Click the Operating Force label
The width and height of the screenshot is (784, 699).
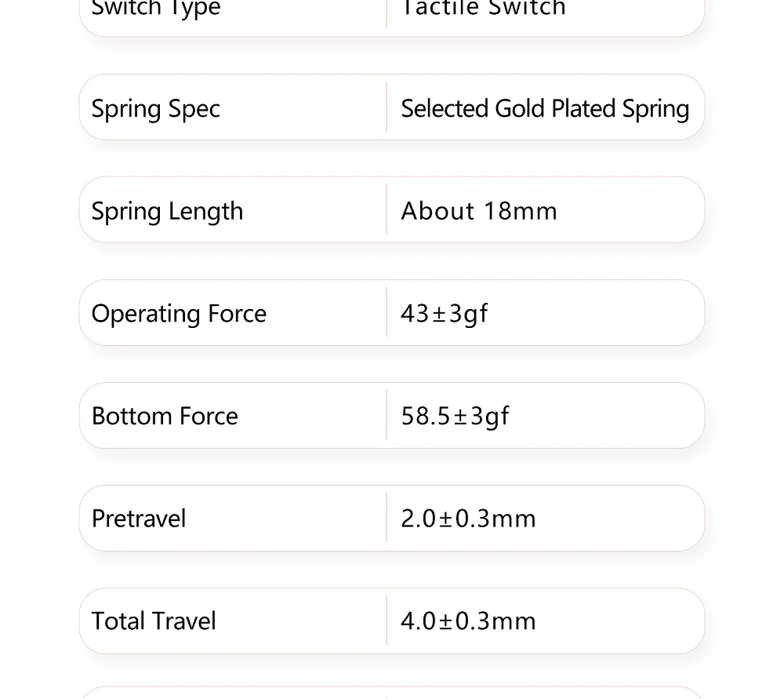(179, 315)
